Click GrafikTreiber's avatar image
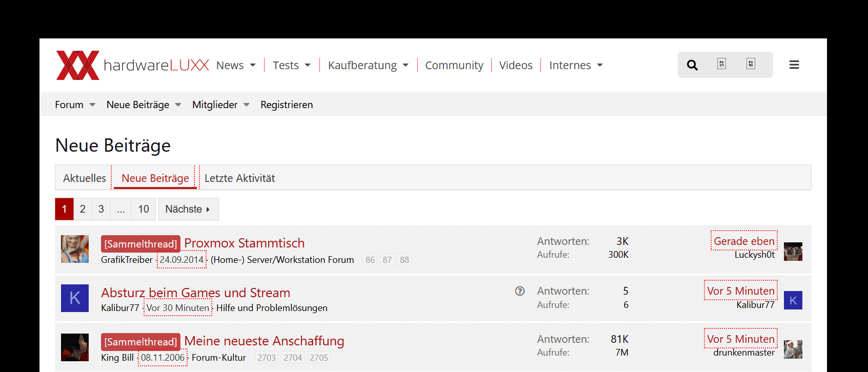 pyautogui.click(x=75, y=249)
